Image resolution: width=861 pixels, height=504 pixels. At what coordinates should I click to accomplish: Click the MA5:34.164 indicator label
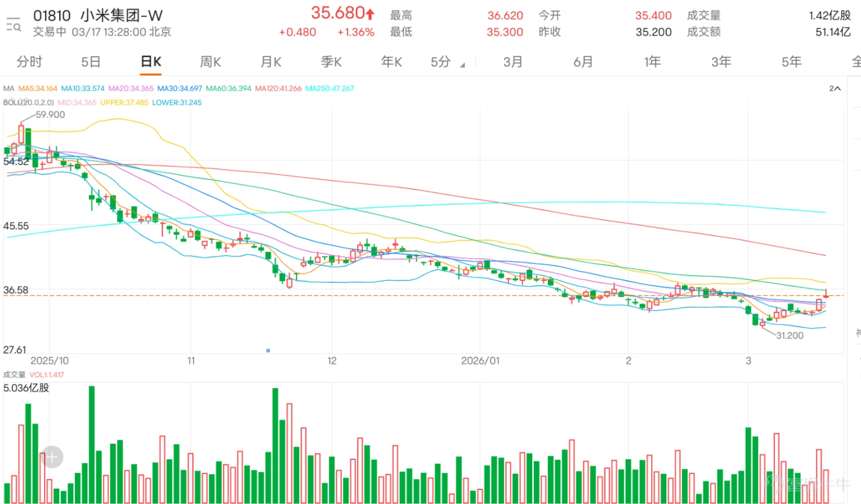tap(38, 88)
